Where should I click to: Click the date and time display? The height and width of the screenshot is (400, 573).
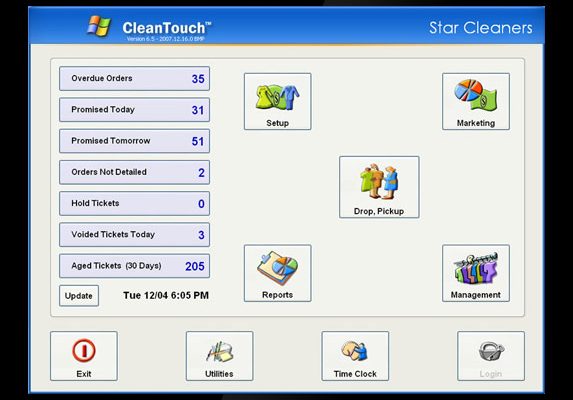coord(166,295)
